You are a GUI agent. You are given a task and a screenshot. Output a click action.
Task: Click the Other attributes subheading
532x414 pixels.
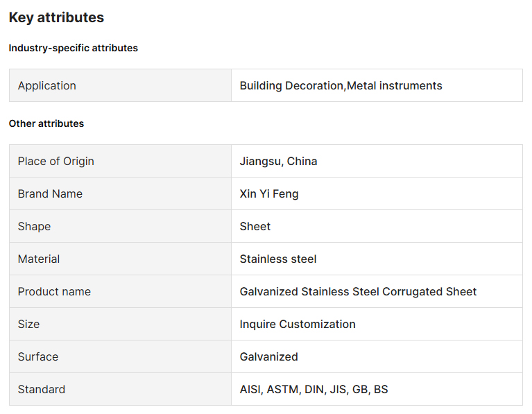pos(46,123)
